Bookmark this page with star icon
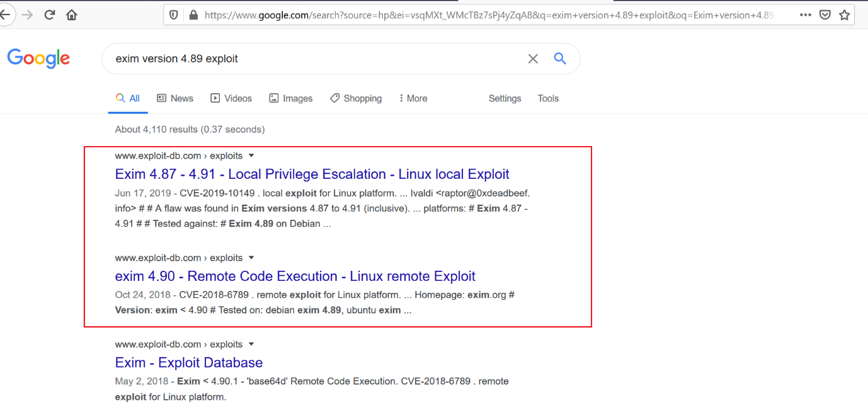 tap(844, 15)
